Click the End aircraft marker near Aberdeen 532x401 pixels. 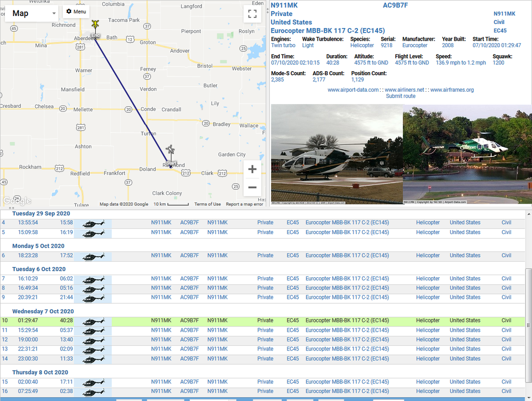[95, 24]
